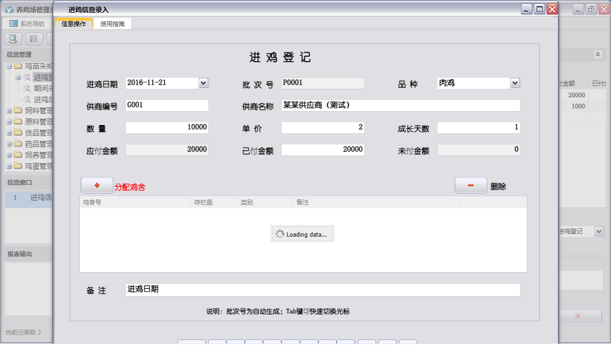Switch to the 使用指南 tab
The width and height of the screenshot is (611, 364).
click(x=112, y=24)
